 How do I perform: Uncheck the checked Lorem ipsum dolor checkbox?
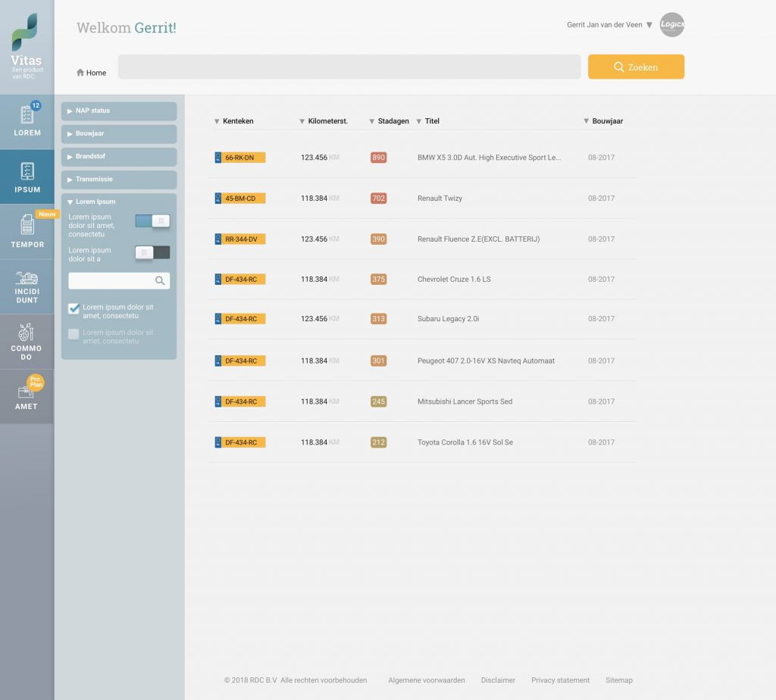point(74,308)
